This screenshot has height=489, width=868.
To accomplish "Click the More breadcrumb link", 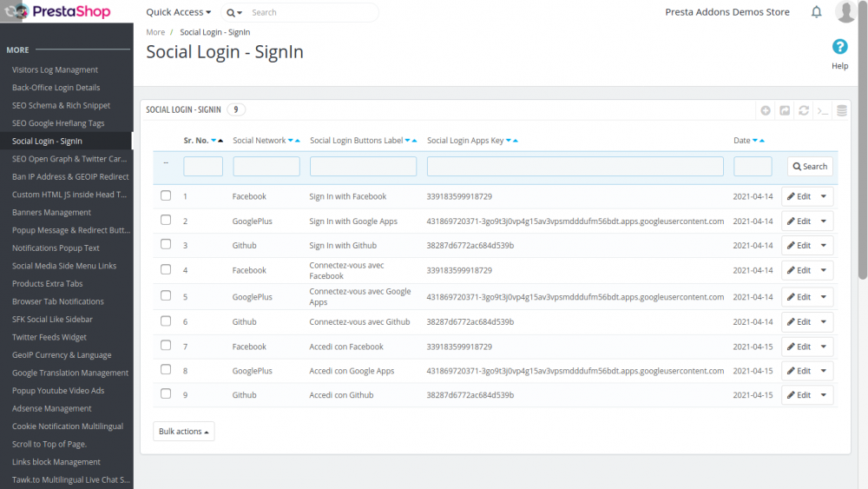I will 155,32.
